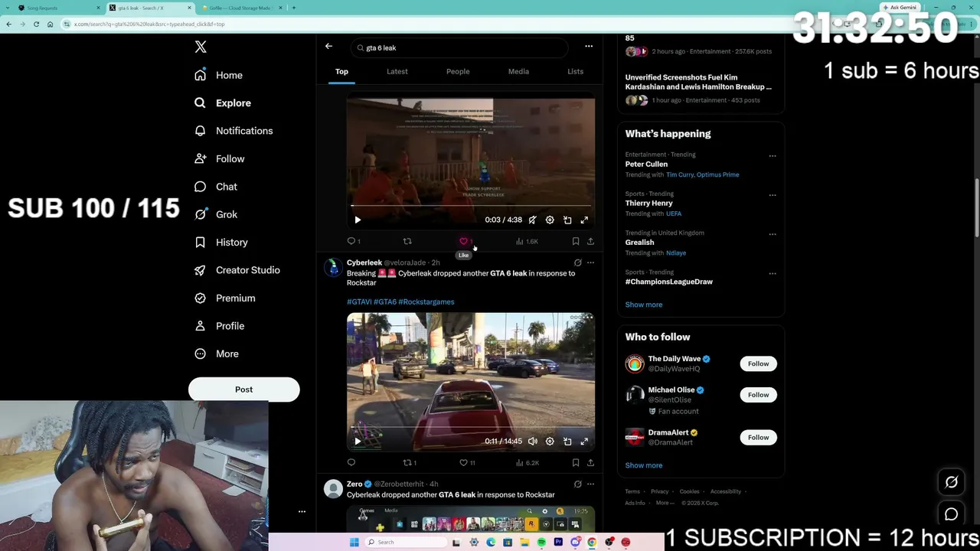
Task: Expand the More menu in the sidebar
Action: point(216,354)
